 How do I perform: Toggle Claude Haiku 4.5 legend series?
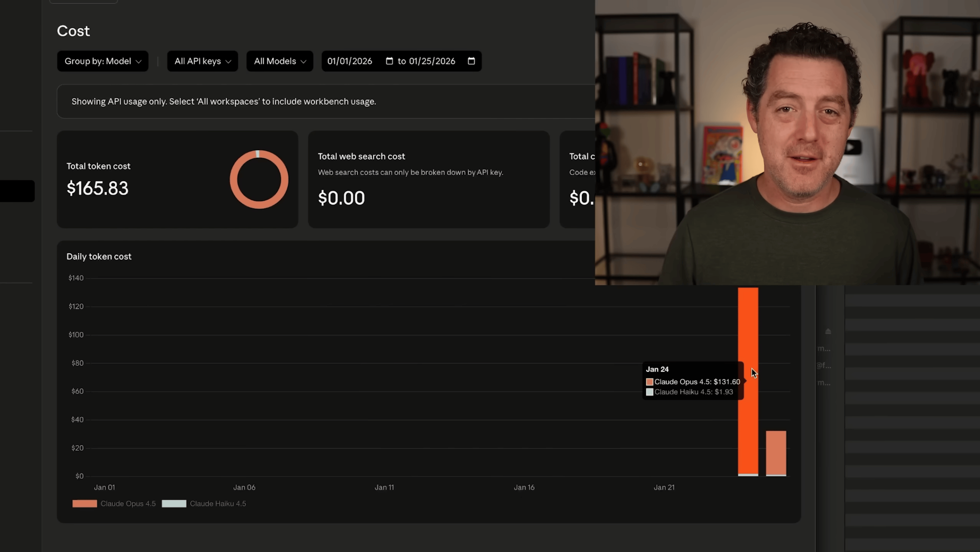coord(218,504)
